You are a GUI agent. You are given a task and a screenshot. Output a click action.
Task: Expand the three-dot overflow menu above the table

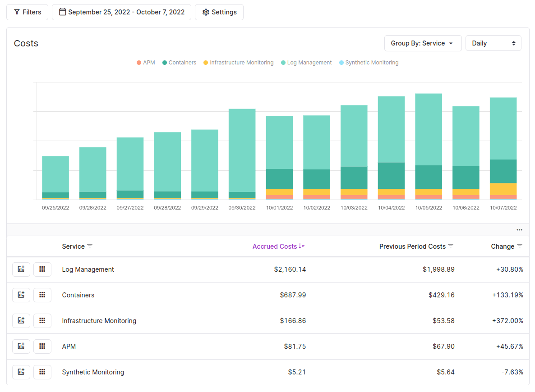coord(519,230)
